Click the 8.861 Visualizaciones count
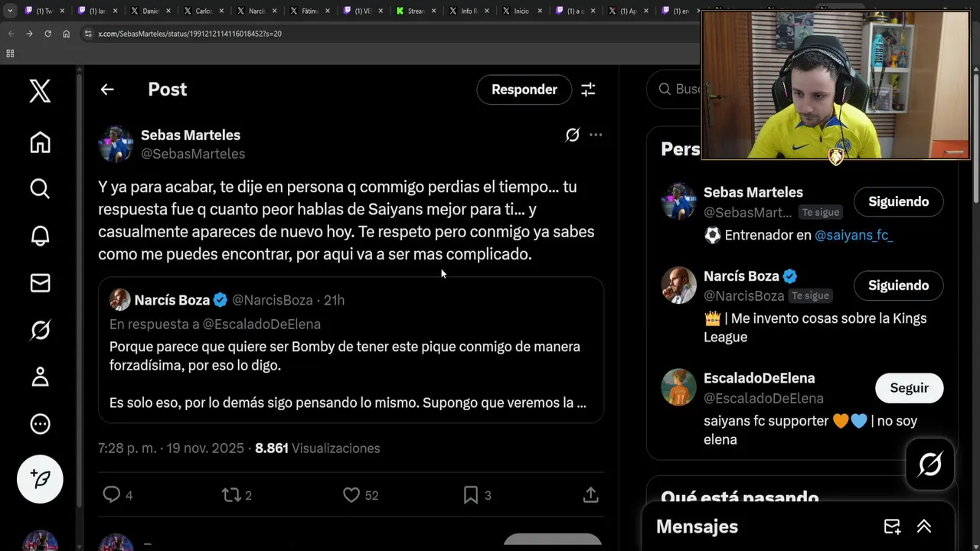Image resolution: width=980 pixels, height=551 pixels. (x=317, y=448)
